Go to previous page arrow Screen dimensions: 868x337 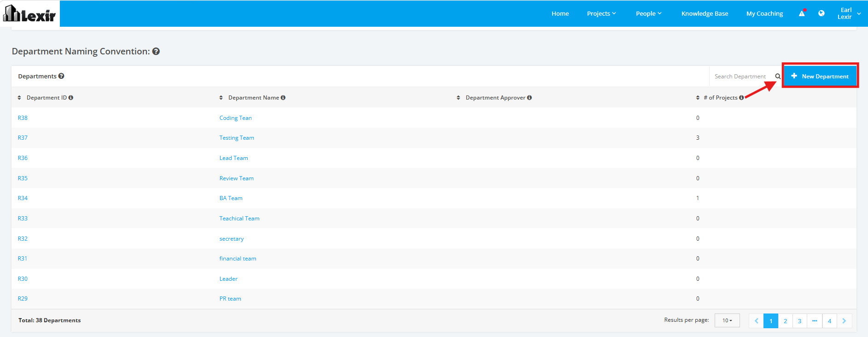point(756,321)
